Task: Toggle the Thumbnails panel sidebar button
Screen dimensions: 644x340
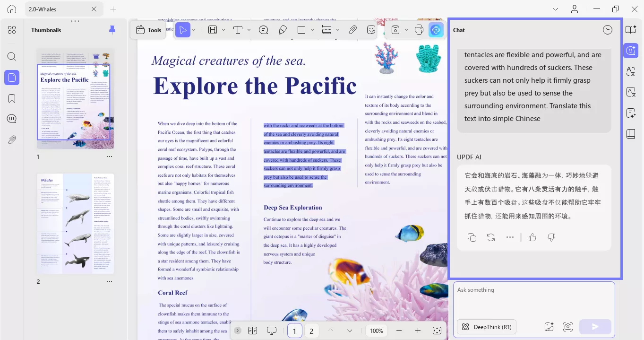Action: (12, 77)
